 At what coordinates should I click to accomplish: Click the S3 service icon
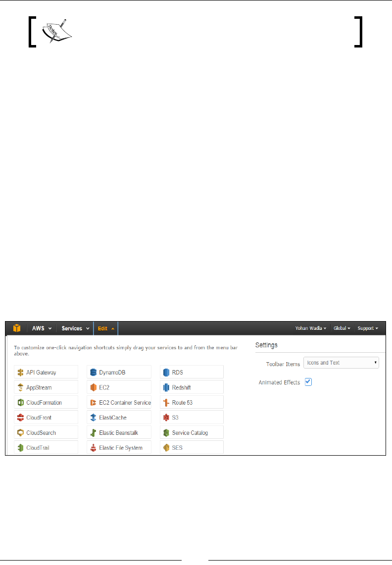pos(166,418)
